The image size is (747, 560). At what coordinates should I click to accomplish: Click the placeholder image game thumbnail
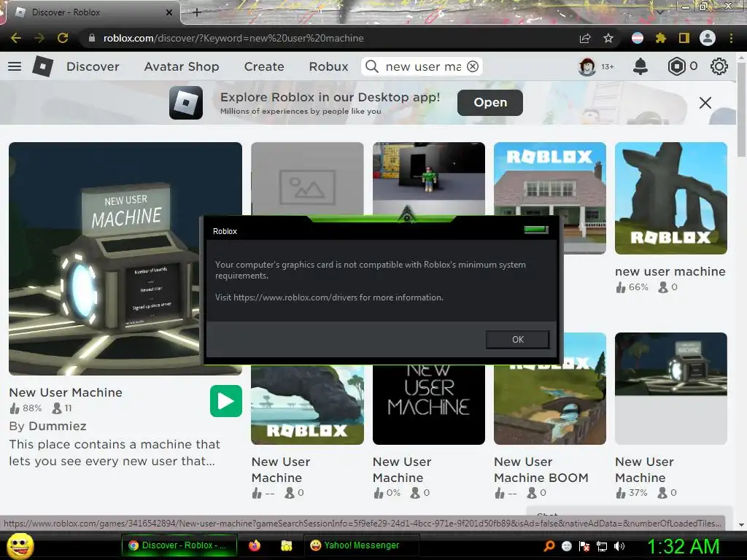307,179
